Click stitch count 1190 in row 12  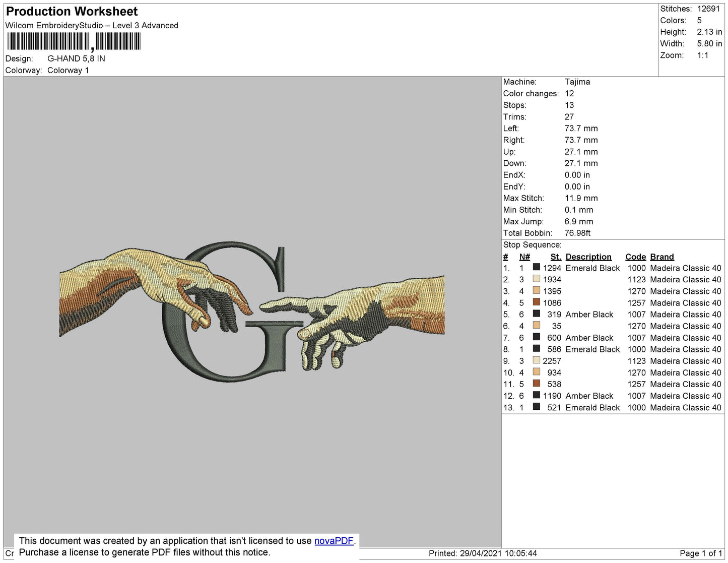[552, 396]
